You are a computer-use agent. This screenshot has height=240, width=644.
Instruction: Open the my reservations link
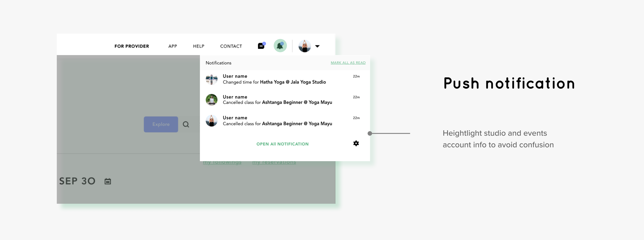tap(274, 162)
